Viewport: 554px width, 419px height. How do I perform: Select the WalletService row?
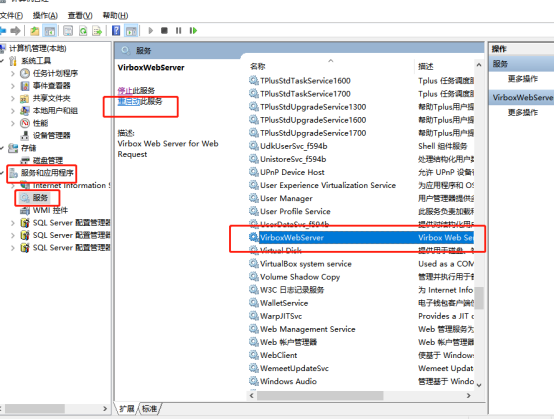(x=361, y=303)
